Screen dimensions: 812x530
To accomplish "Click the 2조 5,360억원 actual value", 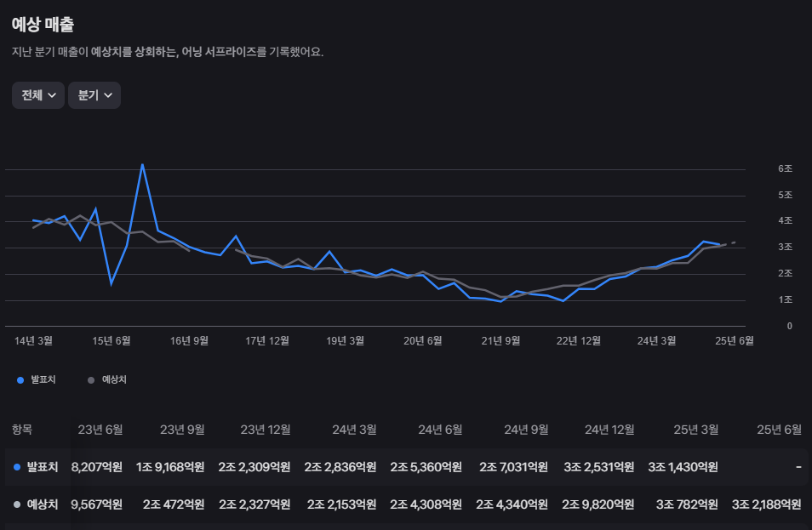I will pyautogui.click(x=426, y=467).
